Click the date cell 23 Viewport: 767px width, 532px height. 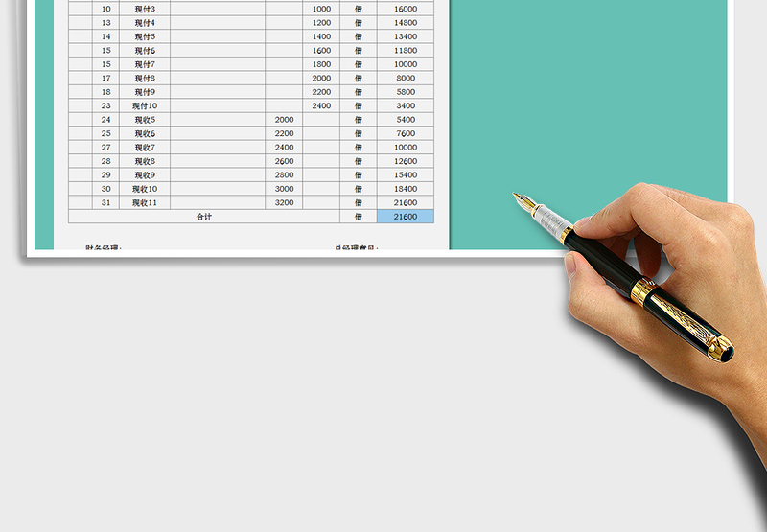point(105,105)
